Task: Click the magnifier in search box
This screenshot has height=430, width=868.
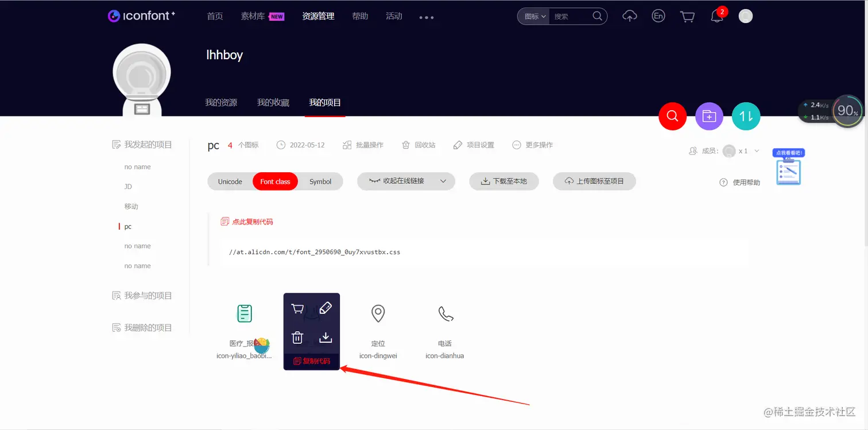Action: [597, 16]
